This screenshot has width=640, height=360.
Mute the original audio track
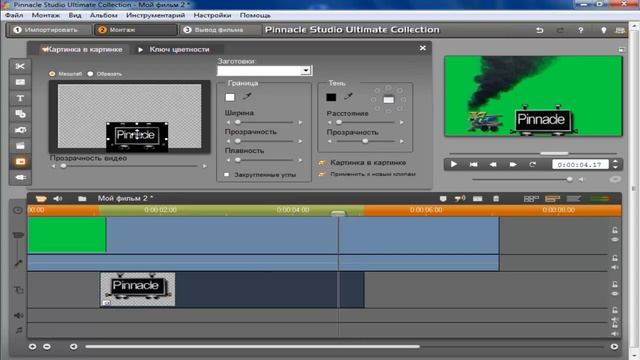tap(615, 267)
